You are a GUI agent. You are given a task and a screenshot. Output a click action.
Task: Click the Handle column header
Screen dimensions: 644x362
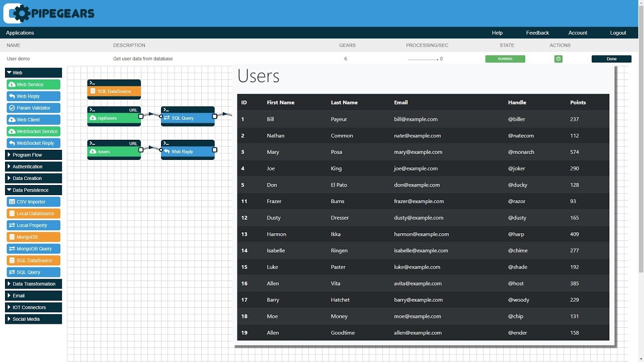tap(517, 103)
